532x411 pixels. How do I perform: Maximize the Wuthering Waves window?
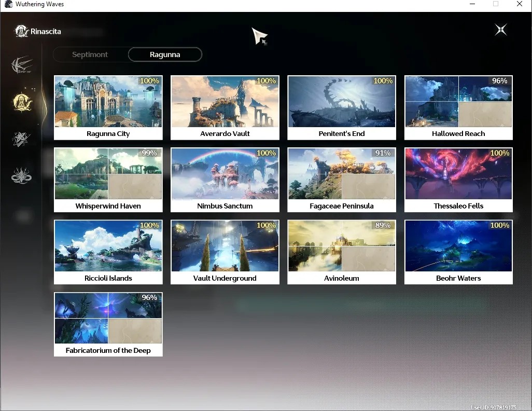[496, 4]
